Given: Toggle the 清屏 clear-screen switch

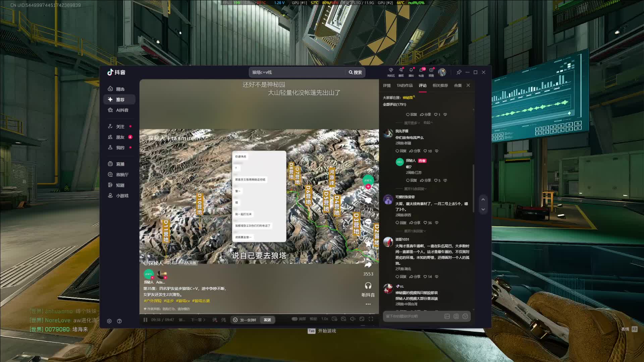Looking at the screenshot, I should [x=294, y=319].
